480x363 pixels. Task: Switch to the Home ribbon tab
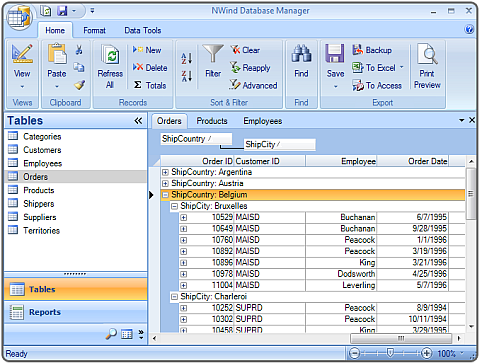click(x=55, y=30)
